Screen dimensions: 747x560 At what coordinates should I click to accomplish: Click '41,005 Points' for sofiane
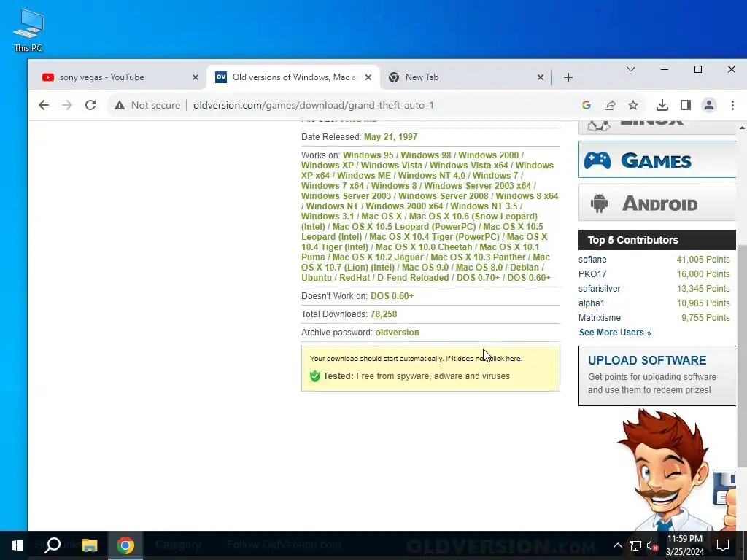(x=703, y=260)
